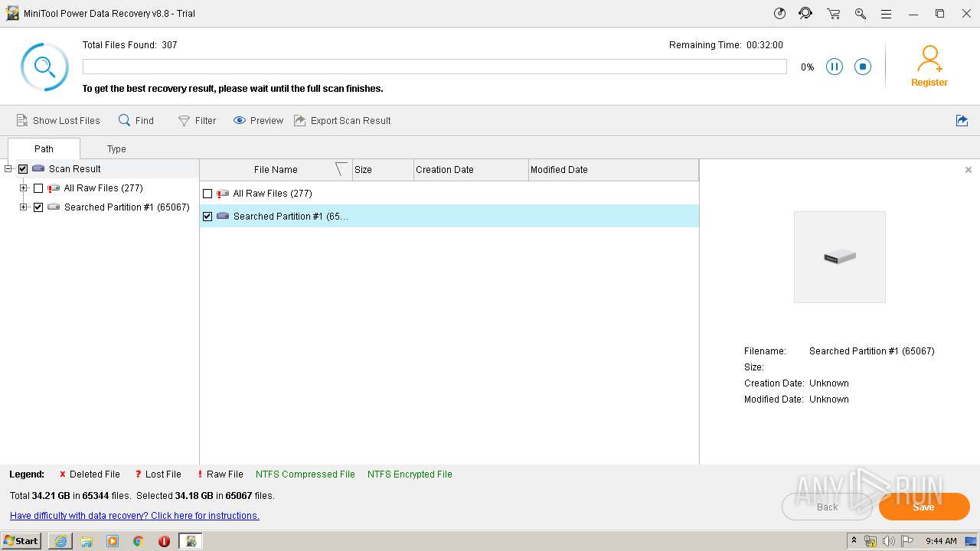Click the bootable media disc icon
This screenshot has width=980, height=551.
click(779, 14)
